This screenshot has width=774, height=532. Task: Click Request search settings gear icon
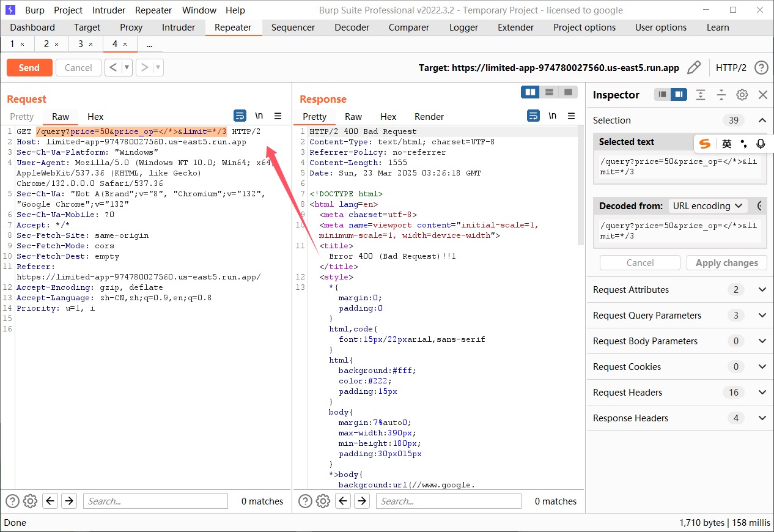coord(30,501)
